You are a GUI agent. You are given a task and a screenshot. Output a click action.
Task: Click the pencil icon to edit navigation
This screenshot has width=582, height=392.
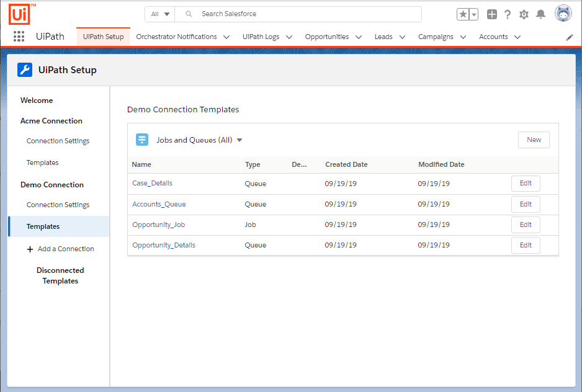point(570,37)
